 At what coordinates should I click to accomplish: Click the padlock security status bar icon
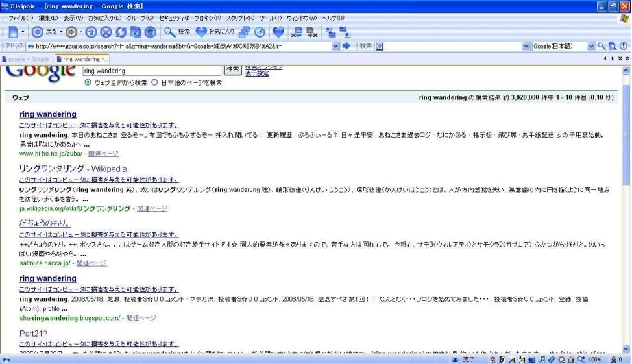(x=571, y=359)
